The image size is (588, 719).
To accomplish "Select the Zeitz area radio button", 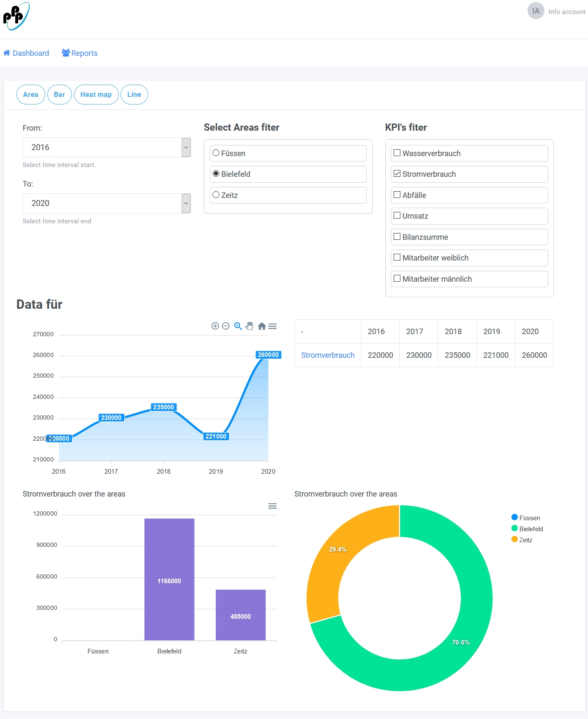I will (x=216, y=195).
